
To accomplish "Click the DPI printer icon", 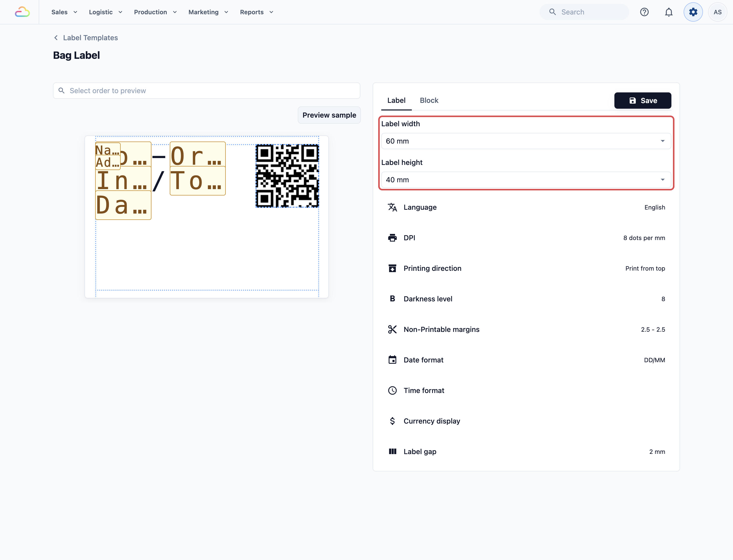I will pyautogui.click(x=392, y=238).
